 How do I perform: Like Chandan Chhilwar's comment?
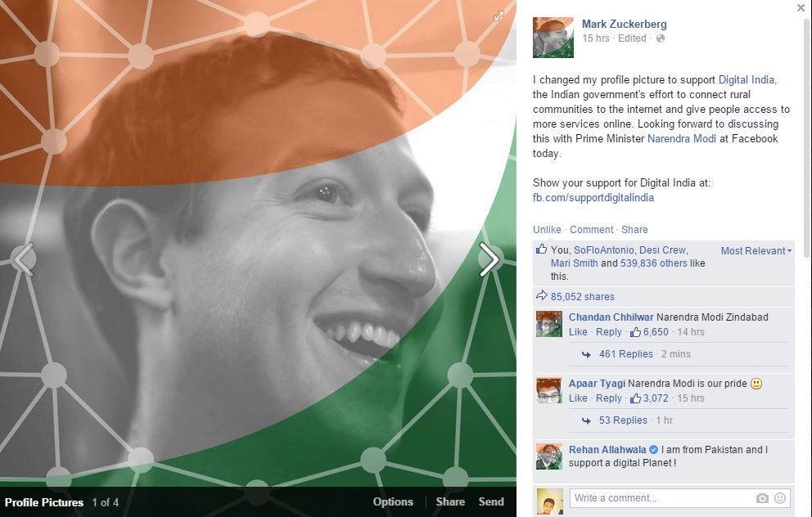pyautogui.click(x=578, y=332)
